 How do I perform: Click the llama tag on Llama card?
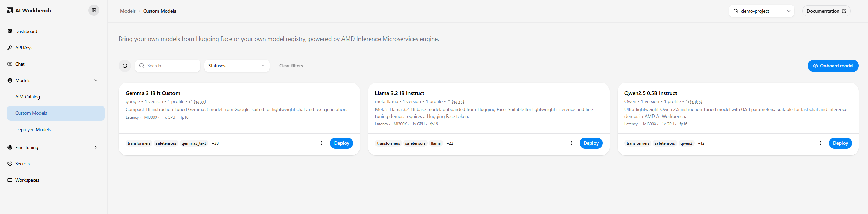pyautogui.click(x=436, y=143)
